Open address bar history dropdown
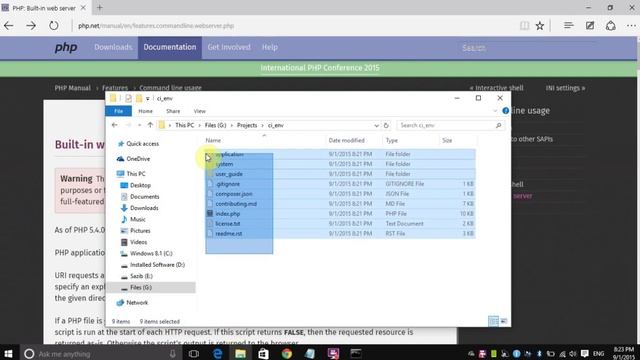Screen dimensions: 640x360 [376, 125]
